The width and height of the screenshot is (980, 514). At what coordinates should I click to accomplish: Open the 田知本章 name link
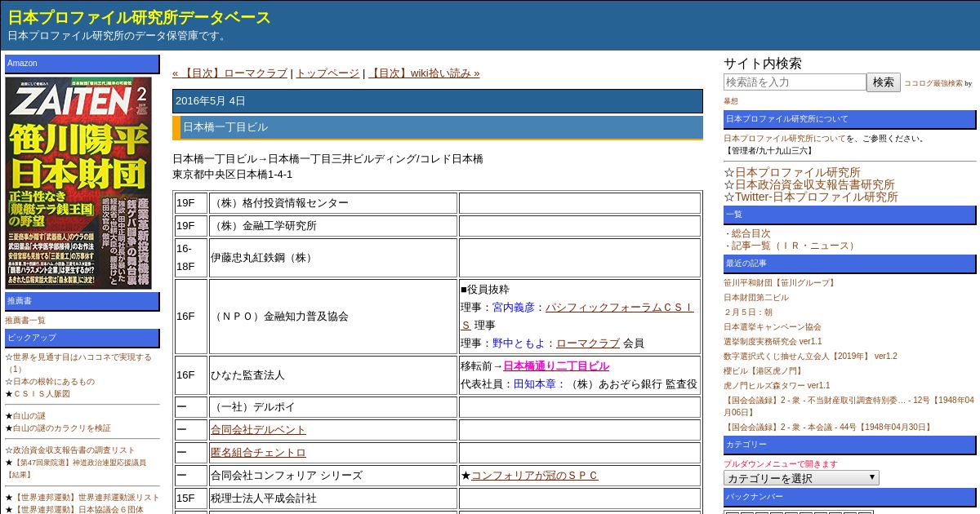click(535, 384)
